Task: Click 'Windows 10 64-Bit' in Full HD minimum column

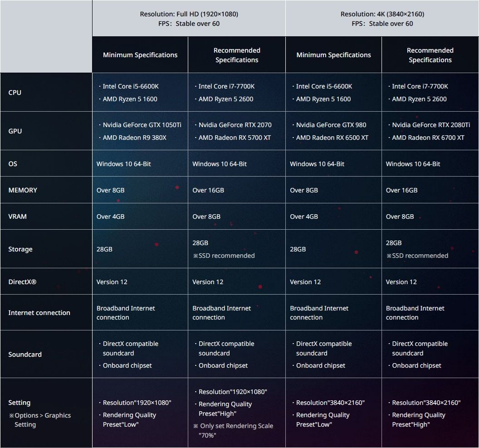Action: (x=124, y=164)
